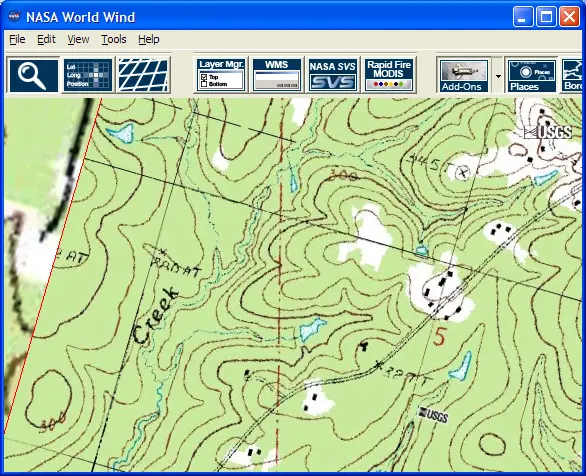Toggle the Places toolbar icon
Image resolution: width=586 pixels, height=476 pixels.
coord(531,75)
